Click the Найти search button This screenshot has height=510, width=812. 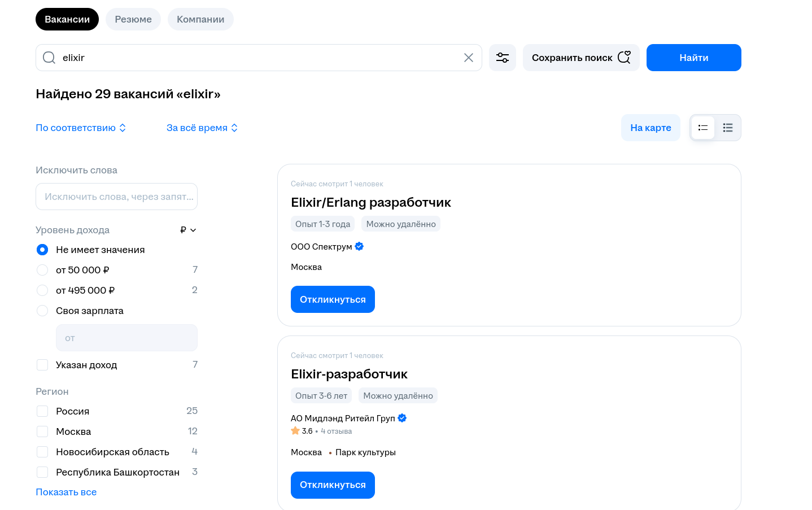tap(693, 58)
